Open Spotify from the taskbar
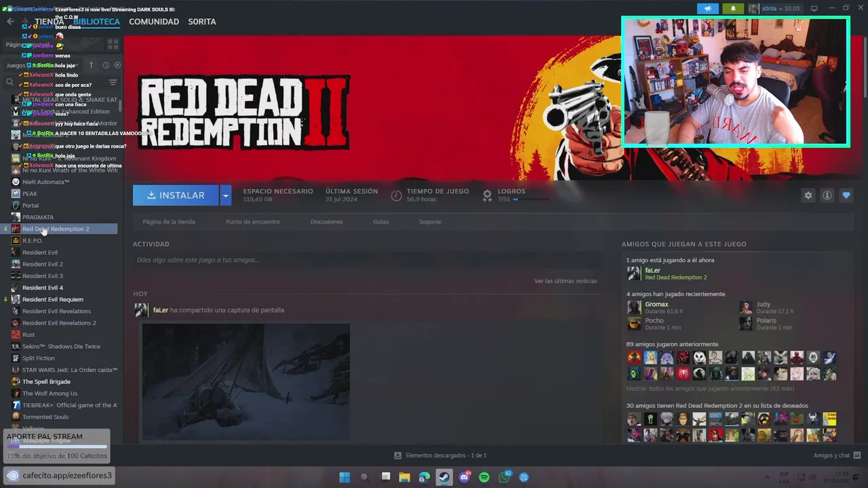The image size is (868, 488). tap(484, 476)
